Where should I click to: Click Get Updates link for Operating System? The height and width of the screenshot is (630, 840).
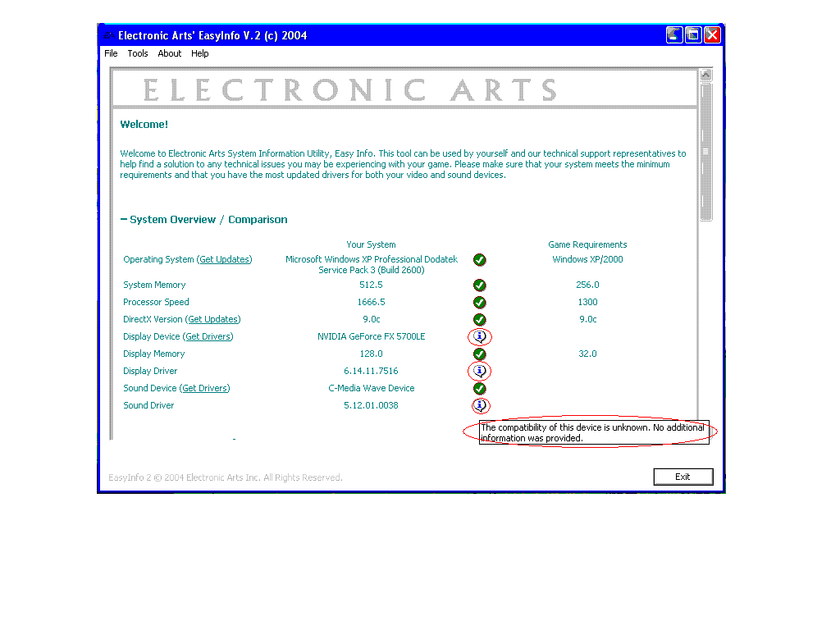coord(225,260)
